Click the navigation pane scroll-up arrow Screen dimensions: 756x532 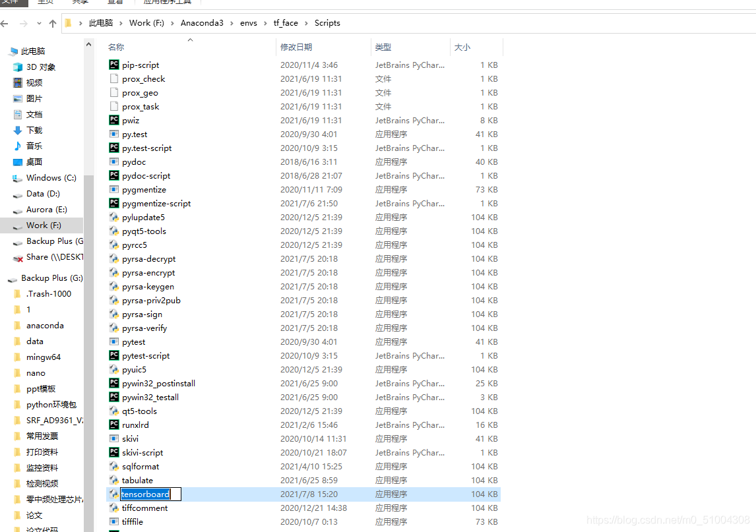coord(88,44)
